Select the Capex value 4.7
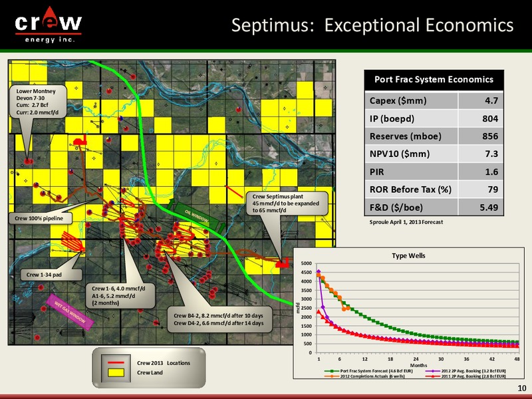Image resolution: width=532 pixels, height=399 pixels. pyautogui.click(x=491, y=101)
